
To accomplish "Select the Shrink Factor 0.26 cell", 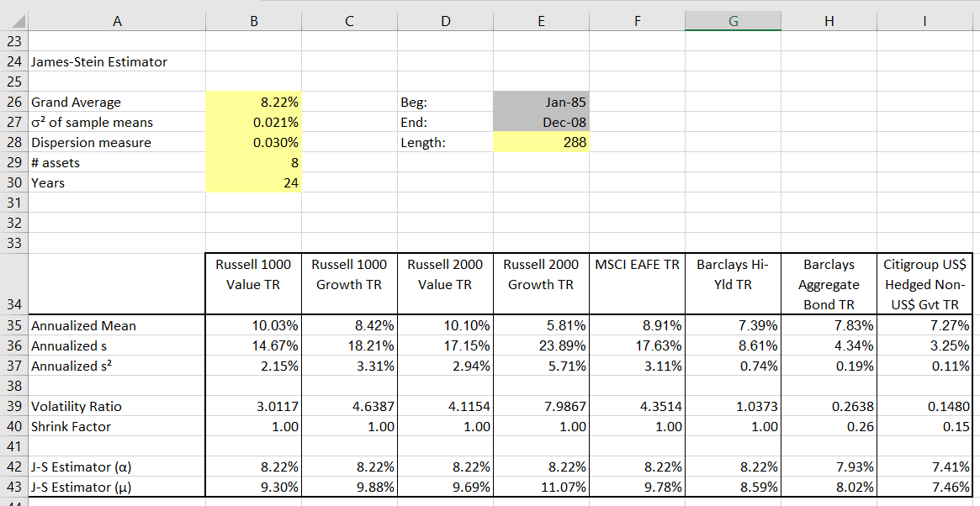I will [x=829, y=426].
